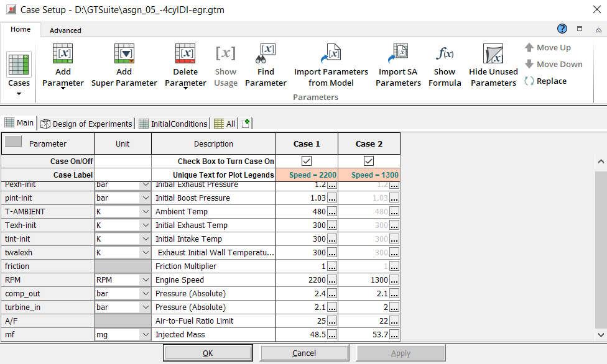The width and height of the screenshot is (607, 364).
Task: Click the table scrollbar up arrow
Action: click(x=601, y=162)
